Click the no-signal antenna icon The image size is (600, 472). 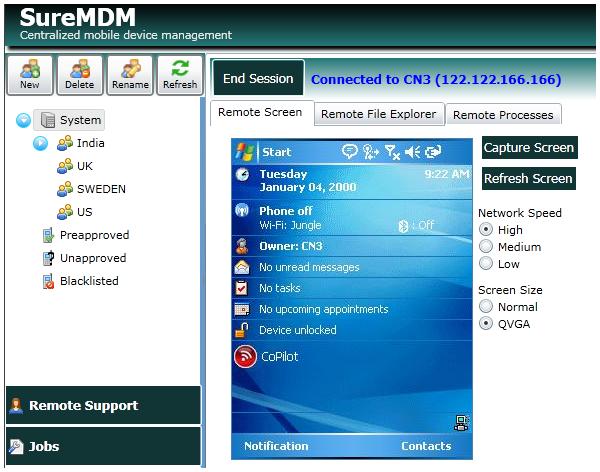392,152
